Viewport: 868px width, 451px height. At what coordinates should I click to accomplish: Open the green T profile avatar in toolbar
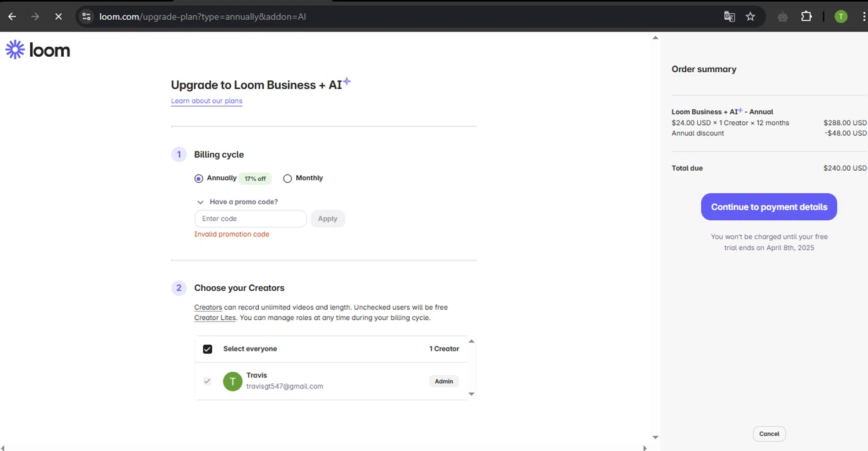click(x=841, y=17)
